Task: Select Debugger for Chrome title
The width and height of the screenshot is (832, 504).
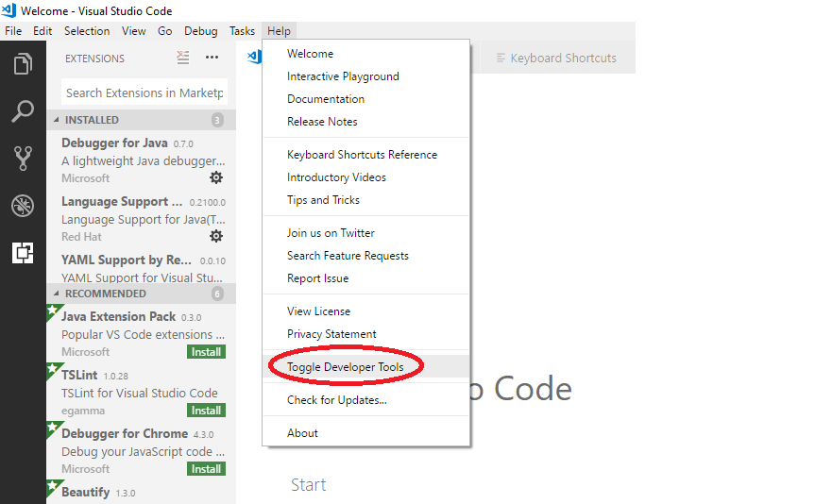Action: [125, 433]
